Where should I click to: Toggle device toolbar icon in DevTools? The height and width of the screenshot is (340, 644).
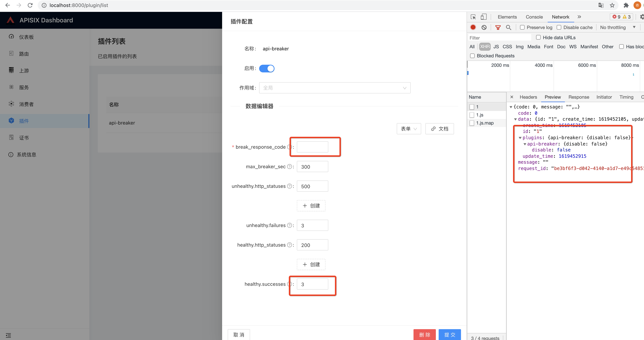click(484, 17)
